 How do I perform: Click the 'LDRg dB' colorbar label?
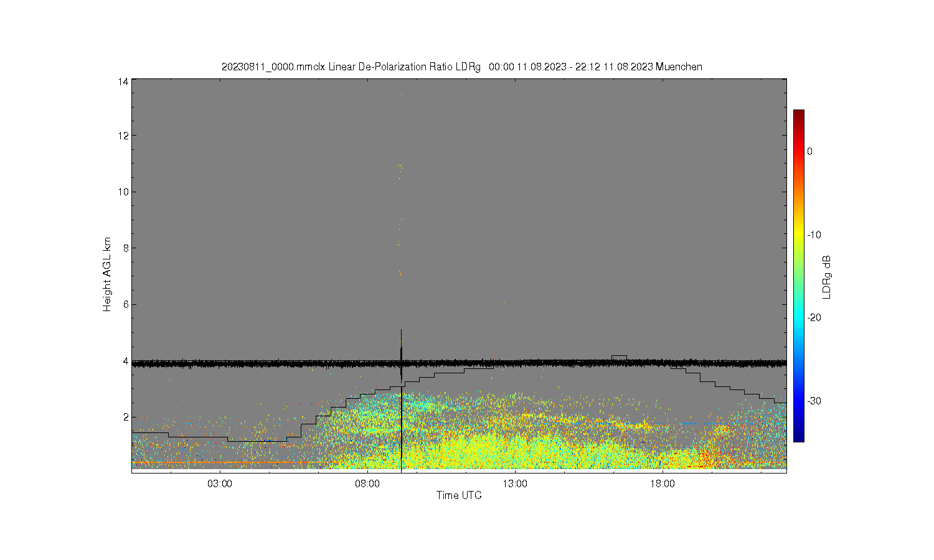click(827, 277)
